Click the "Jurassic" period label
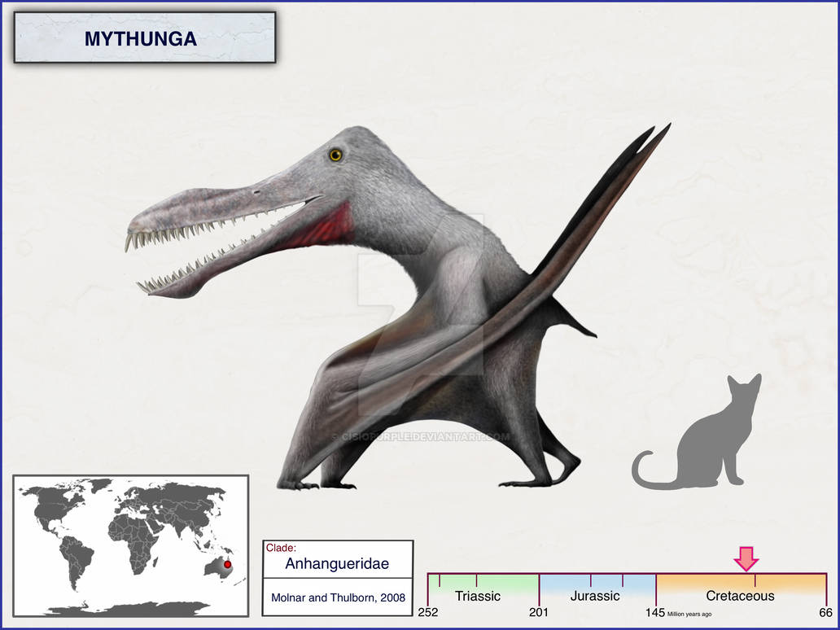The image size is (840, 630). (x=595, y=596)
